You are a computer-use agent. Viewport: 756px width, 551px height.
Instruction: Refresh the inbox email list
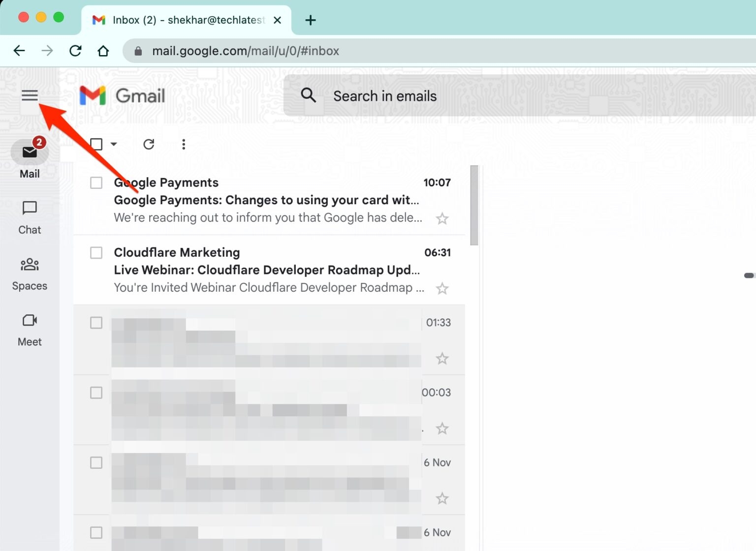click(x=149, y=144)
